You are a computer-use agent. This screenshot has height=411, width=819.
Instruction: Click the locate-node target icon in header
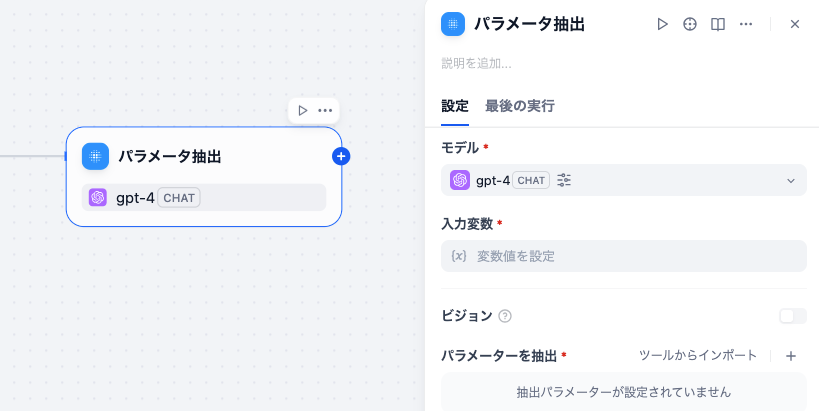tap(690, 24)
